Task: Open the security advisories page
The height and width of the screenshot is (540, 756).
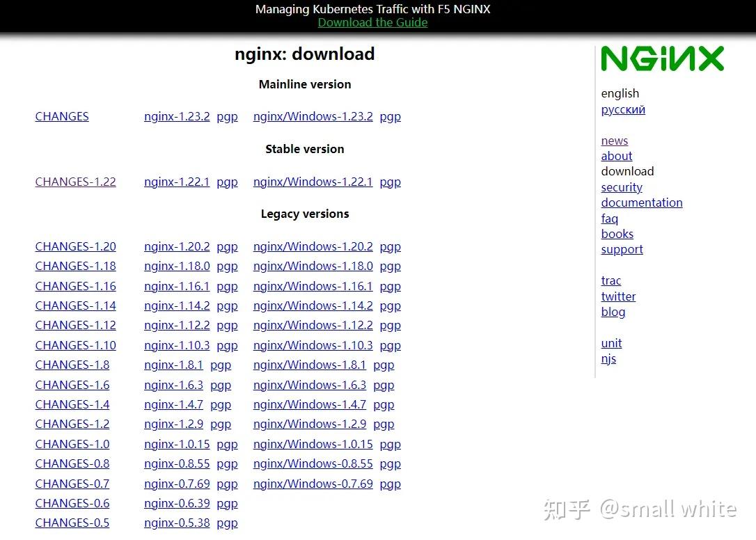Action: 621,187
